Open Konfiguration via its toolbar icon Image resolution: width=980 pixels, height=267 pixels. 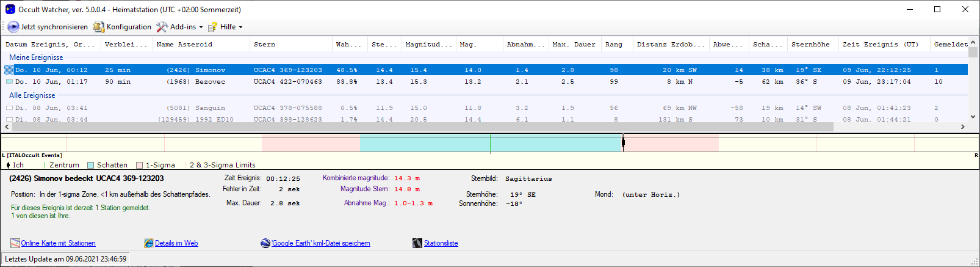[x=98, y=27]
